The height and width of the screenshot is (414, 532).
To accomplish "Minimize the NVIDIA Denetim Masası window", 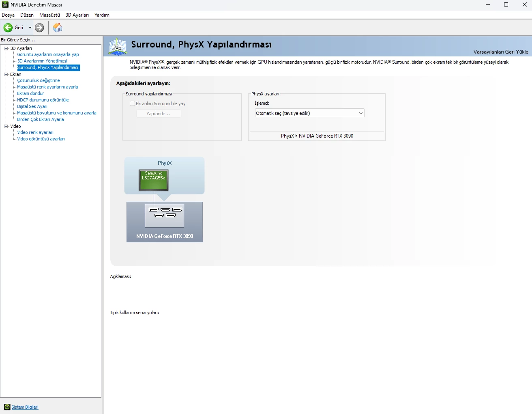I will 488,4.
